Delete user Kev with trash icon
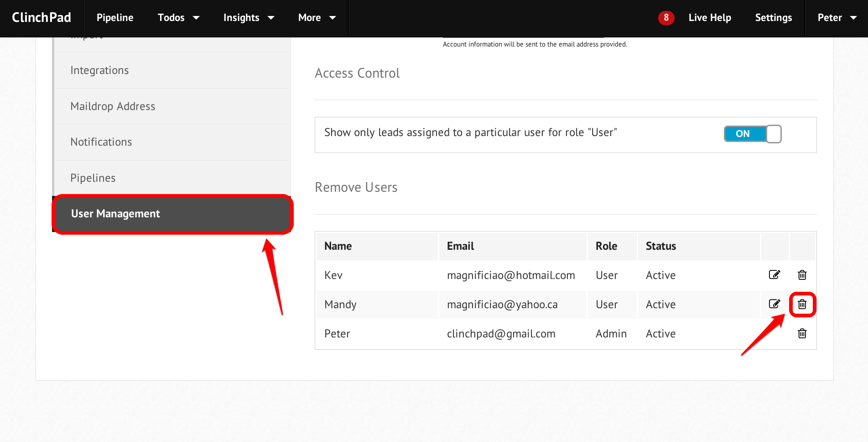Screen dimensions: 868x442 pos(802,275)
